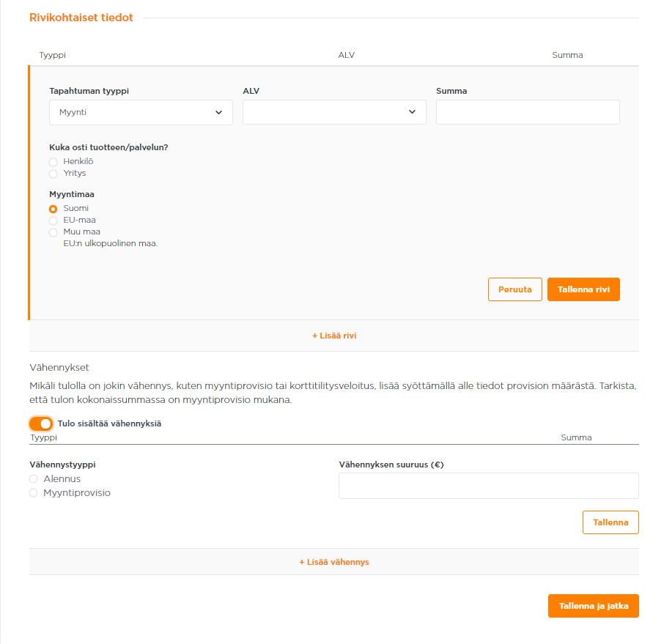
Task: Choose Suomi as Myyntimaa
Action: [53, 209]
